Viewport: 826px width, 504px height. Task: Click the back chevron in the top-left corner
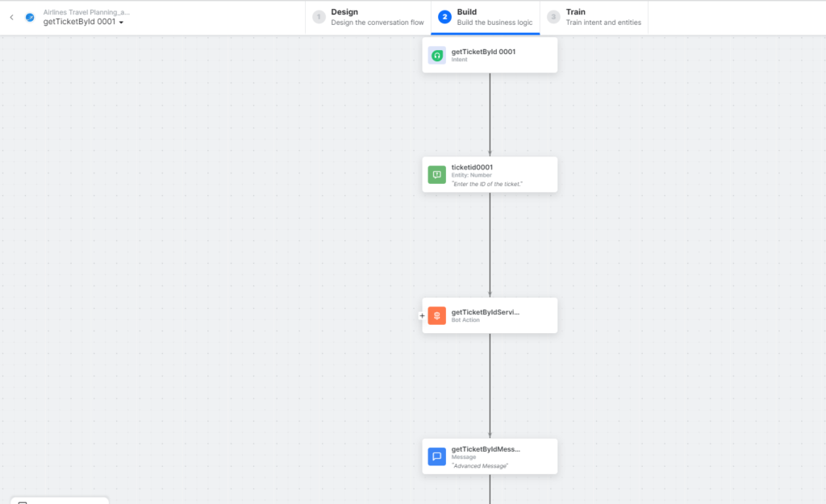coord(10,15)
